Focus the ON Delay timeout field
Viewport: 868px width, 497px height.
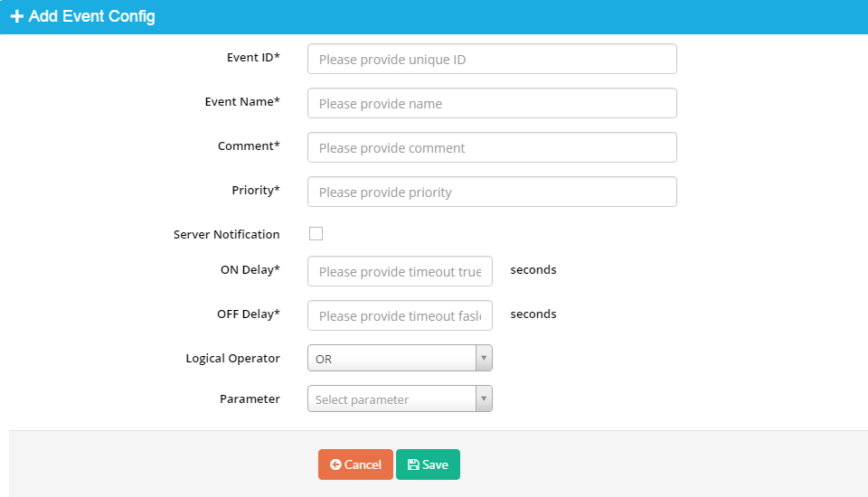tap(400, 271)
